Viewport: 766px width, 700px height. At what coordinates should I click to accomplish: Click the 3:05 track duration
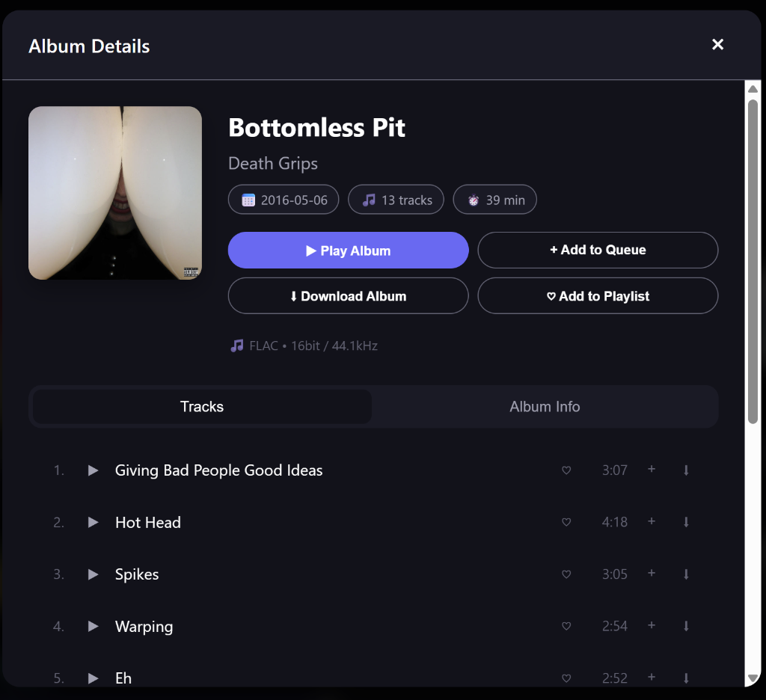[615, 574]
